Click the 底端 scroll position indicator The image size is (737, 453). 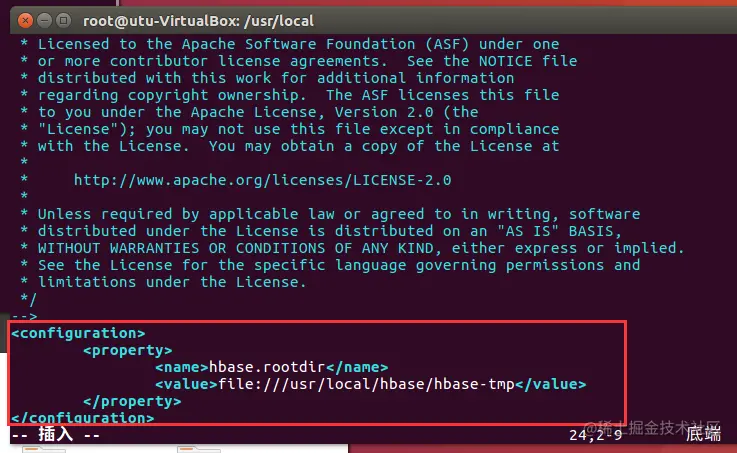[x=703, y=434]
